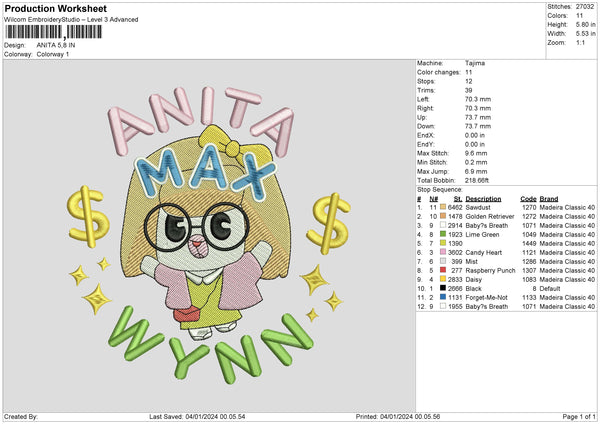Viewport: 600px width, 424px height.
Task: Click the swatch in stop row 5 with code 1449
Action: (443, 243)
